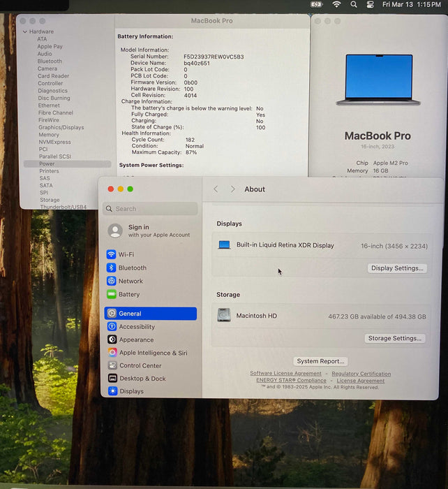Click the Maximum Capacity 87% value
Screen dimensions: 448x489
(191, 152)
